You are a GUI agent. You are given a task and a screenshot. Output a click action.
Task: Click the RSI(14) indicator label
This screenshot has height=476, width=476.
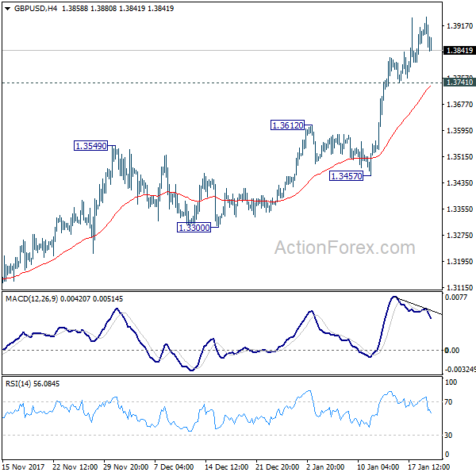click(21, 384)
